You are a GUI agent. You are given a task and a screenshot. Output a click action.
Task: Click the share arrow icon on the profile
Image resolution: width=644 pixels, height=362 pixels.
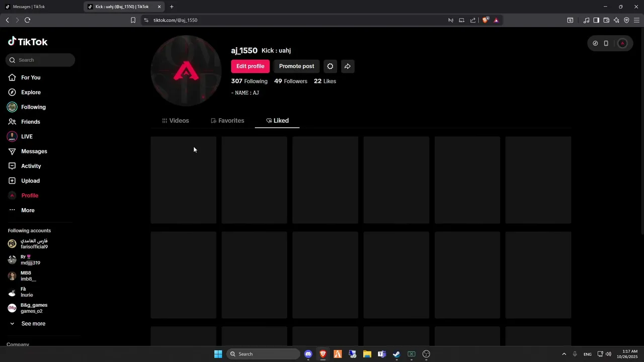[x=348, y=66]
